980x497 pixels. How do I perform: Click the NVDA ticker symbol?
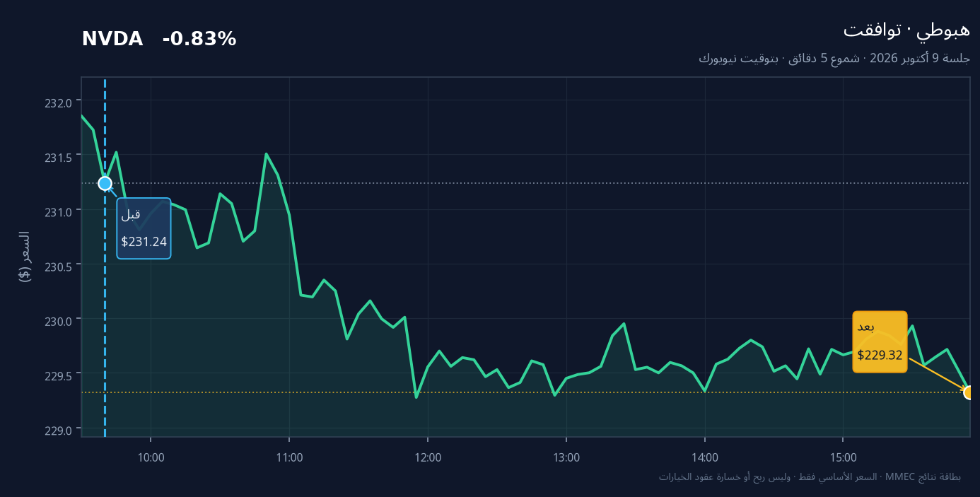coord(112,40)
